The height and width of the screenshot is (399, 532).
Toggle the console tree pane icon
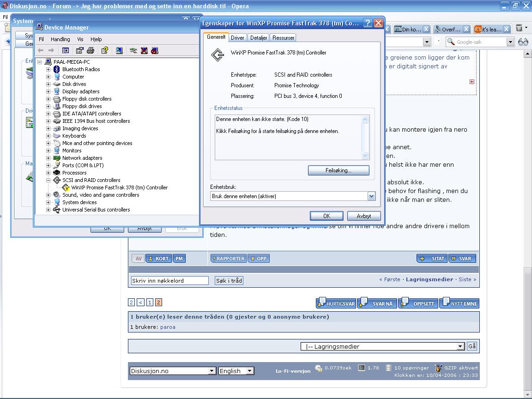tap(66, 50)
